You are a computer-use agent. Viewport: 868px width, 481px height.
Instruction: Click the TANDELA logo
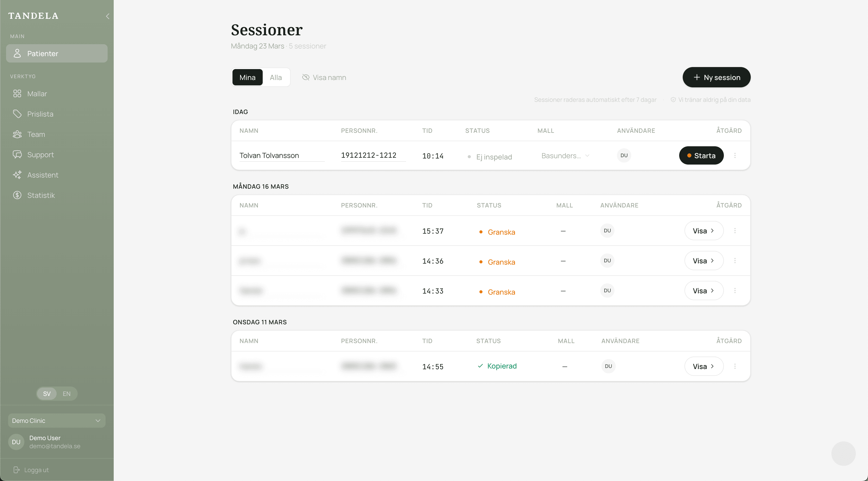pos(33,16)
